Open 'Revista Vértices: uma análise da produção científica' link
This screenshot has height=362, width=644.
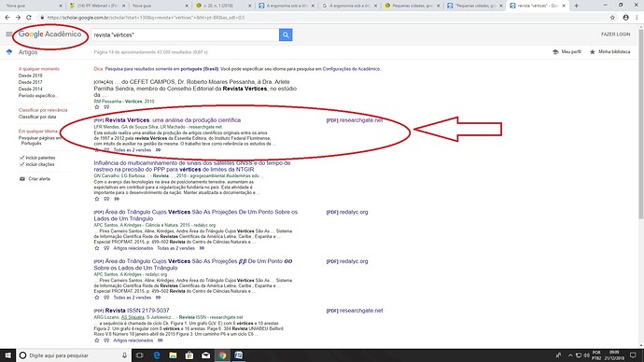click(x=173, y=120)
